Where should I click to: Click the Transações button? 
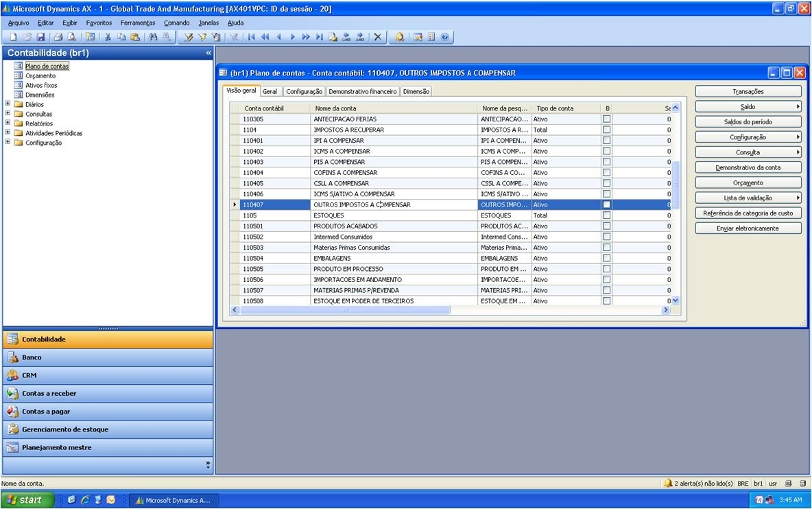click(748, 92)
